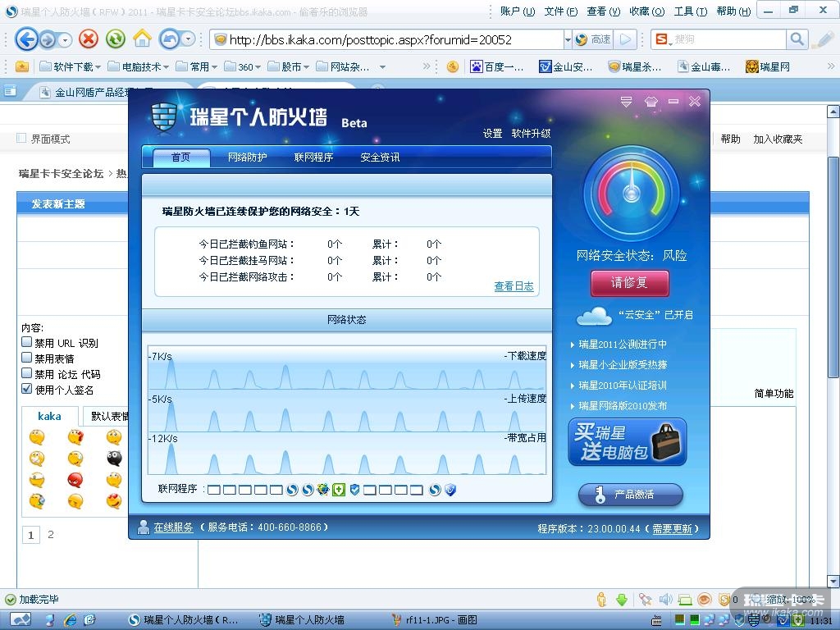Expand the address bar URL dropdown
Image resolution: width=840 pixels, height=630 pixels.
point(568,39)
